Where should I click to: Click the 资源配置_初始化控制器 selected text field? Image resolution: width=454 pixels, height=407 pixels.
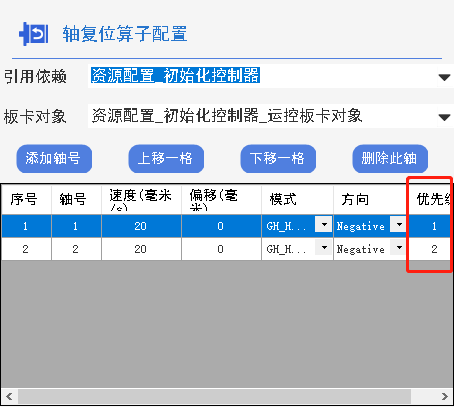click(262, 76)
